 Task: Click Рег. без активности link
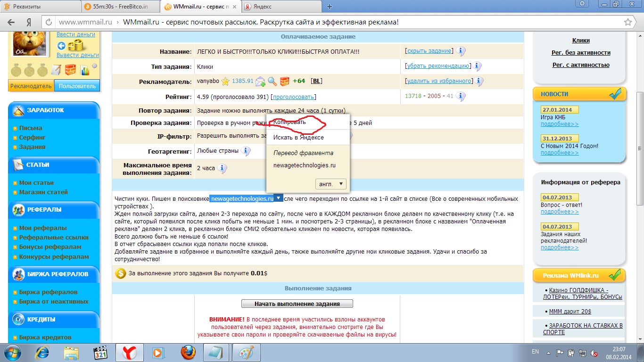pyautogui.click(x=581, y=52)
